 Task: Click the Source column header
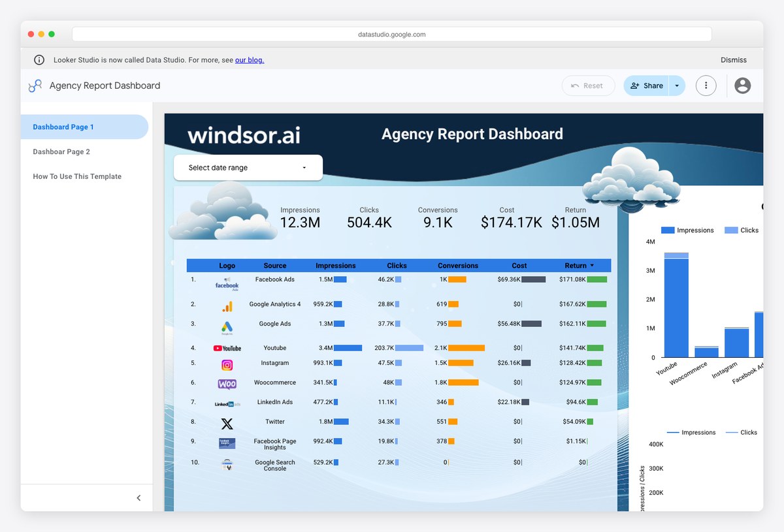(275, 266)
